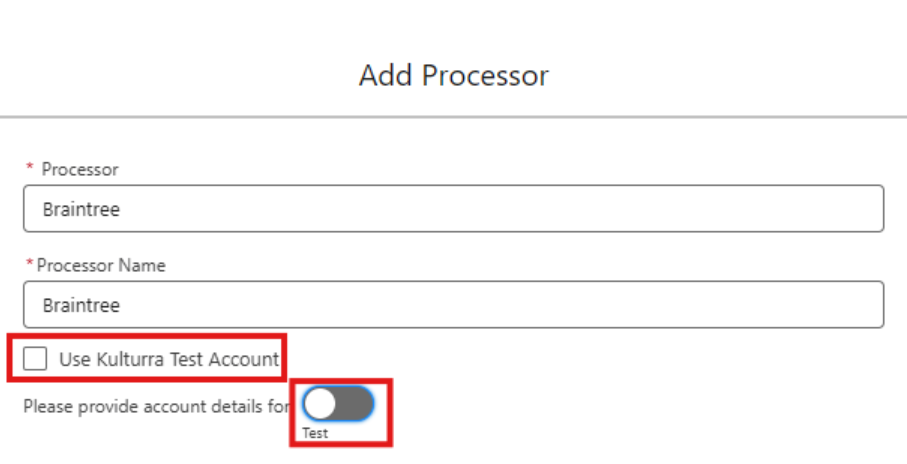
Task: Click the gray track of the toggle switch
Action: click(357, 405)
